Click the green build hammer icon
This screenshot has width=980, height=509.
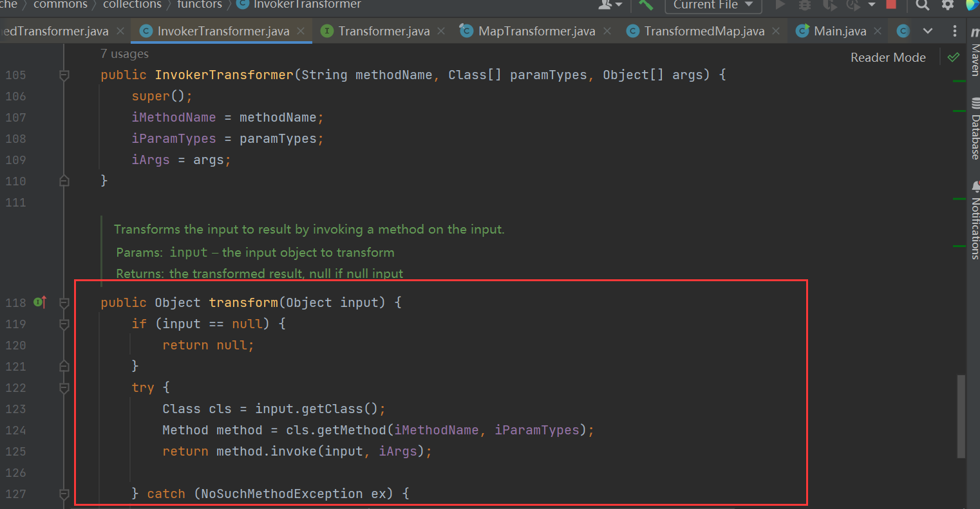646,5
